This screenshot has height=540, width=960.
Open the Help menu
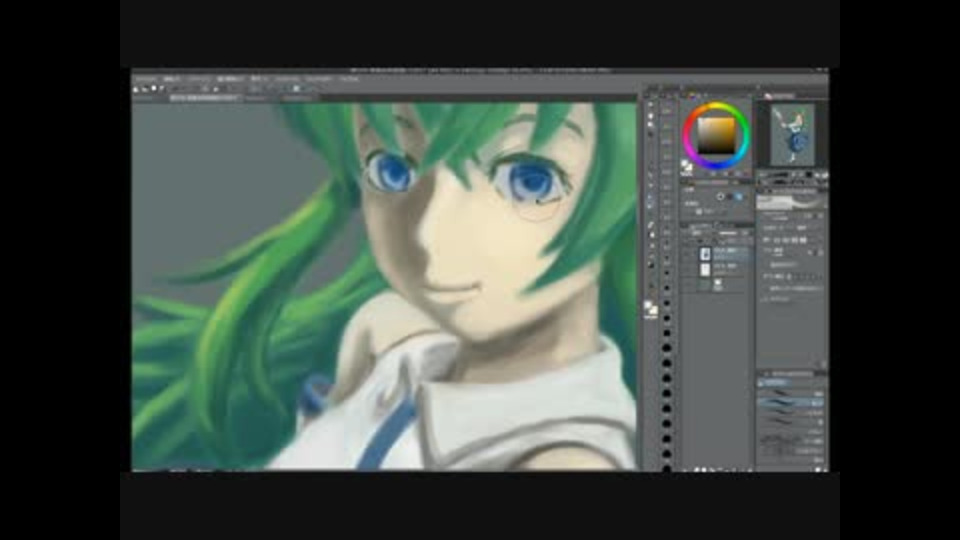[349, 79]
